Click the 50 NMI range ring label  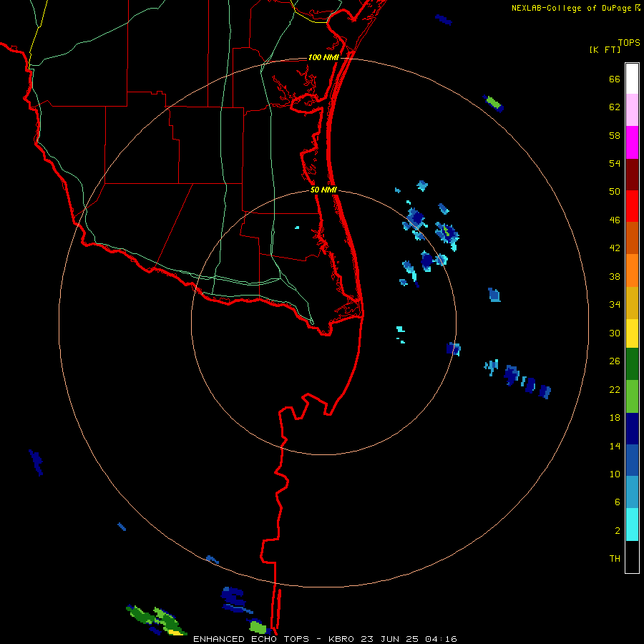[323, 190]
